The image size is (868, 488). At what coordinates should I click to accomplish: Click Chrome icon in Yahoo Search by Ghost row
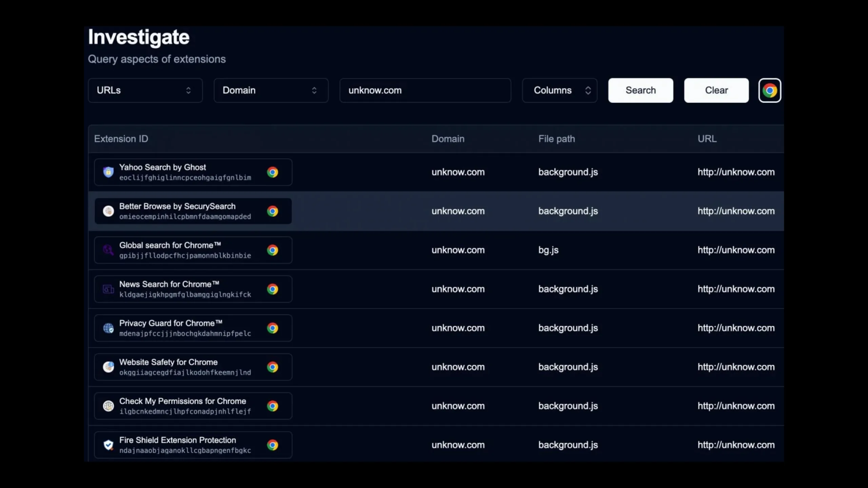coord(272,172)
